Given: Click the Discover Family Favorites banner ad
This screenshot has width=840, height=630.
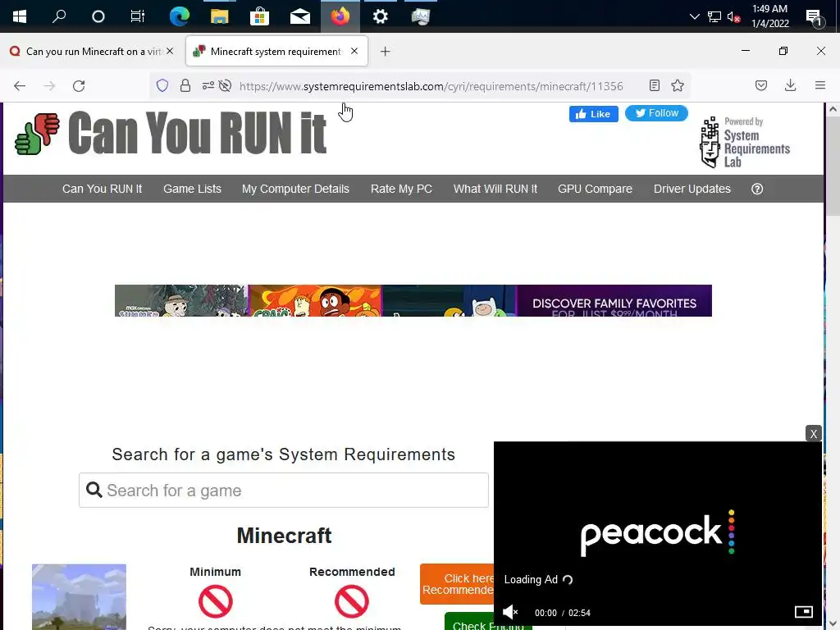Looking at the screenshot, I should point(413,300).
